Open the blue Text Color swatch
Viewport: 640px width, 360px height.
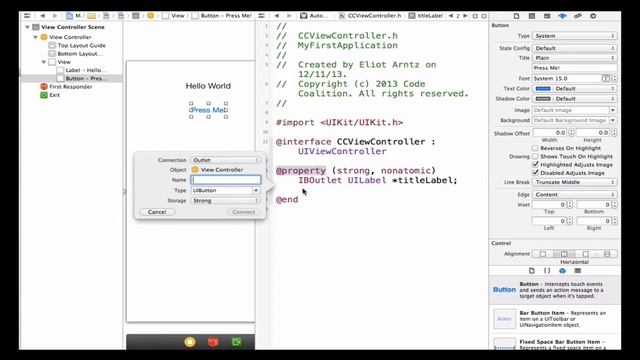[542, 89]
